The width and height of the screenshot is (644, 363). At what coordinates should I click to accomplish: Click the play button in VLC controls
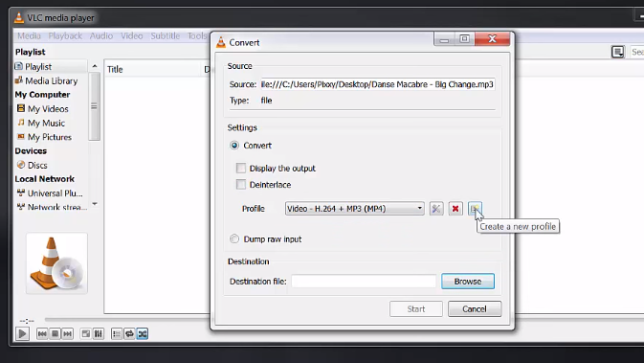[x=22, y=333]
